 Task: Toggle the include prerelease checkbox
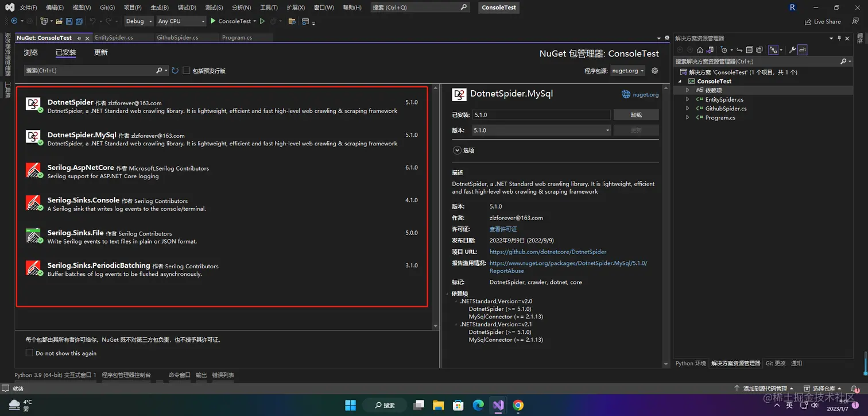[187, 71]
